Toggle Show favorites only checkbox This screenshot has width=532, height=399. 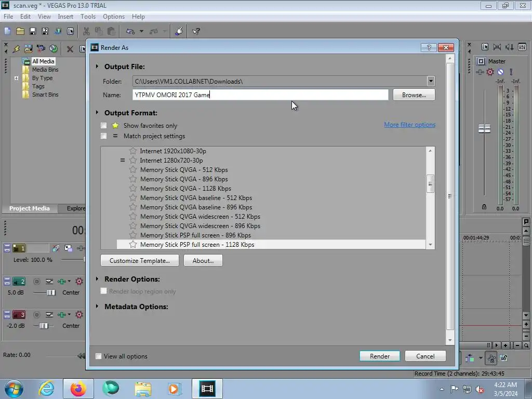pos(104,126)
